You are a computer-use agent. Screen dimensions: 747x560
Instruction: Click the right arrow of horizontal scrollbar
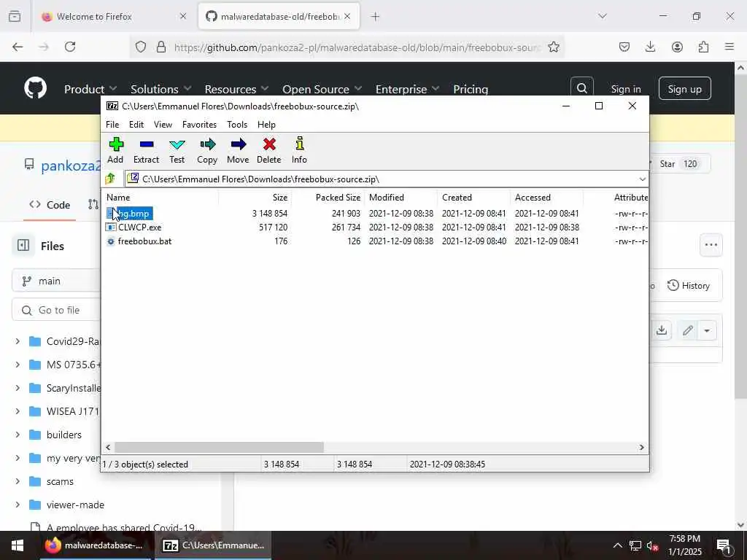642,447
